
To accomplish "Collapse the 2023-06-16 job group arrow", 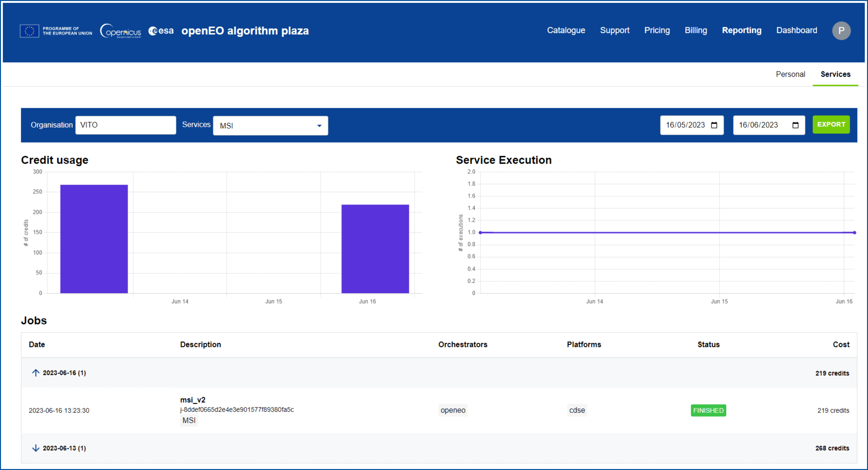I will (x=36, y=373).
